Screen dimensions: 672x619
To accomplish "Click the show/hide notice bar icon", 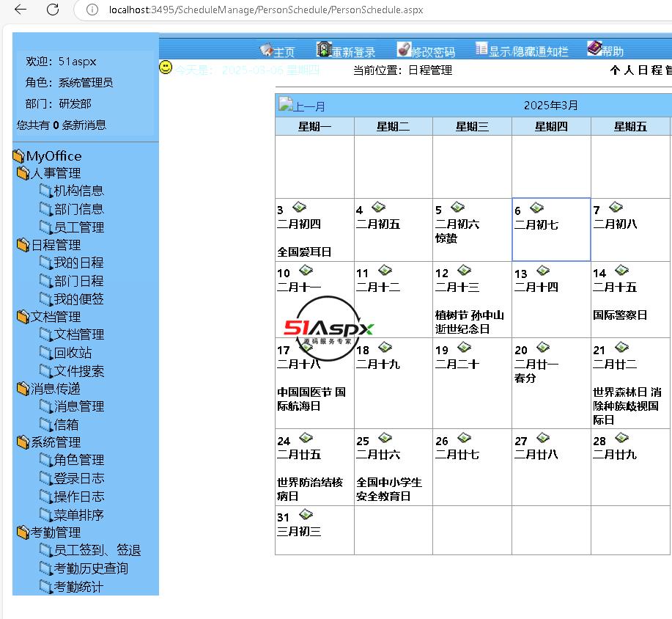I will pos(481,48).
